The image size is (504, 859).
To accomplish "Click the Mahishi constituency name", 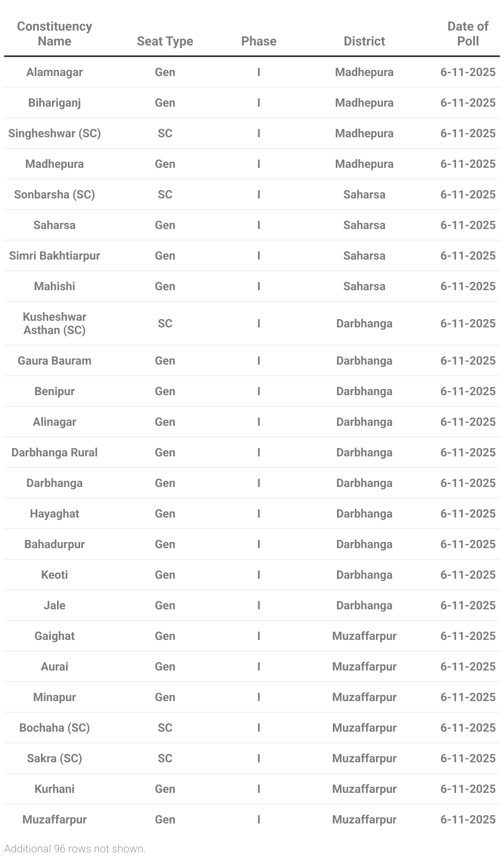I will pos(55,286).
